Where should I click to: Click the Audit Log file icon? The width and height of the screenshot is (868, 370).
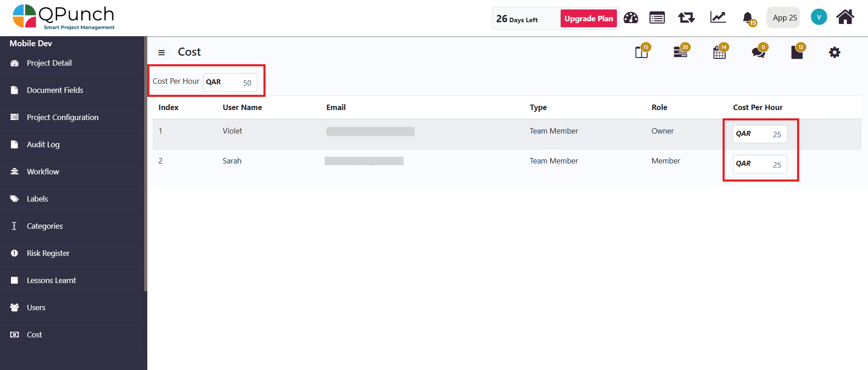coord(15,144)
